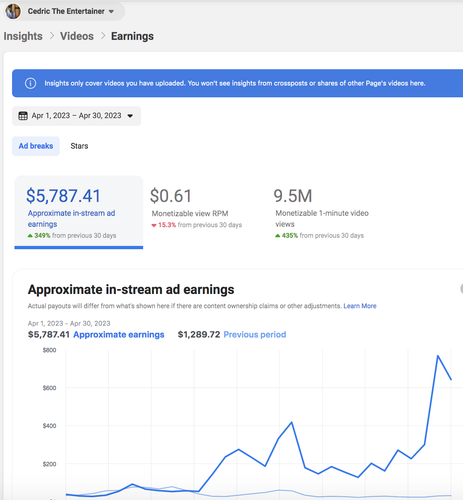Click the highest peak on earnings chart line

[x=438, y=356]
